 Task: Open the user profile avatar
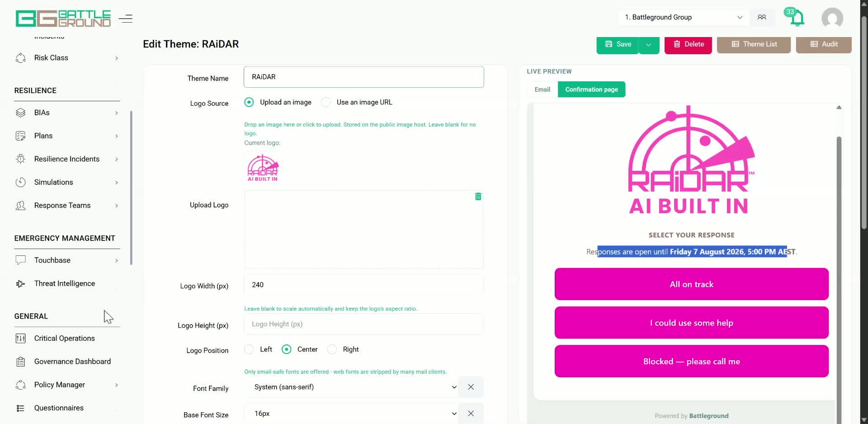click(832, 18)
